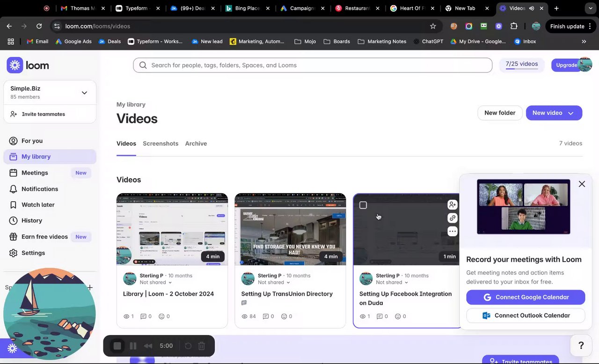Click the reactions icon on Facebook Integration video
This screenshot has width=599, height=364.
point(398,316)
